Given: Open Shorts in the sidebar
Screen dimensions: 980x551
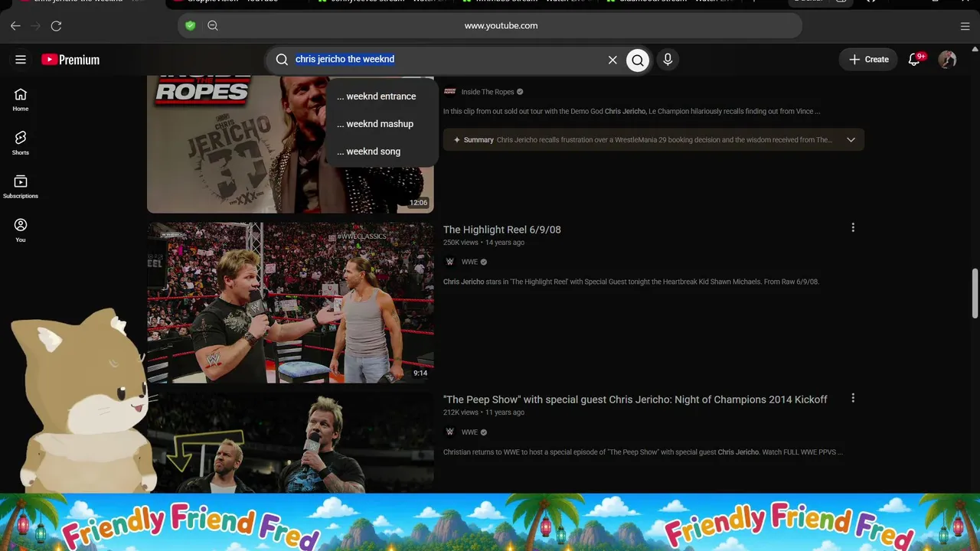Looking at the screenshot, I should click(21, 143).
